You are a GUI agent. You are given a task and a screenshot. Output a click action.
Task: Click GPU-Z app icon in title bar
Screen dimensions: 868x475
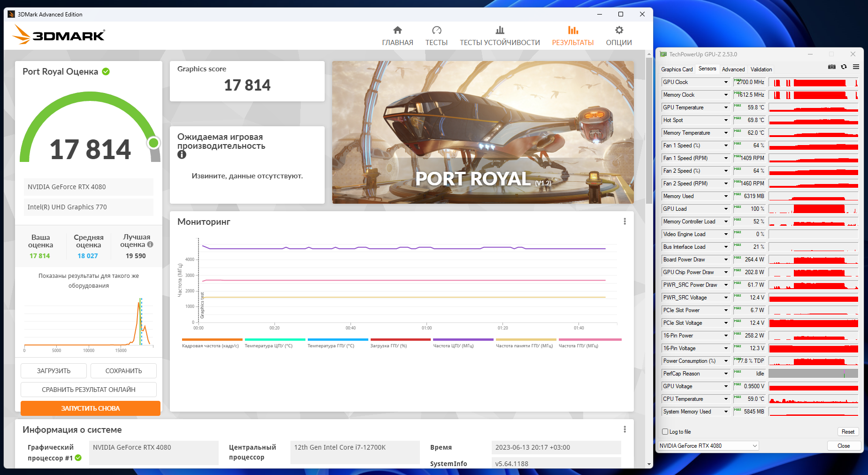(663, 54)
